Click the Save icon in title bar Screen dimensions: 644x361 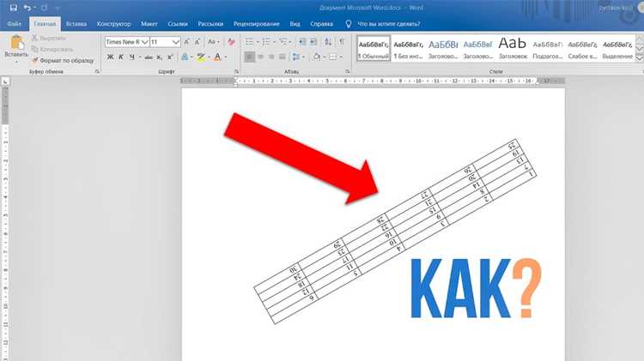[x=13, y=8]
